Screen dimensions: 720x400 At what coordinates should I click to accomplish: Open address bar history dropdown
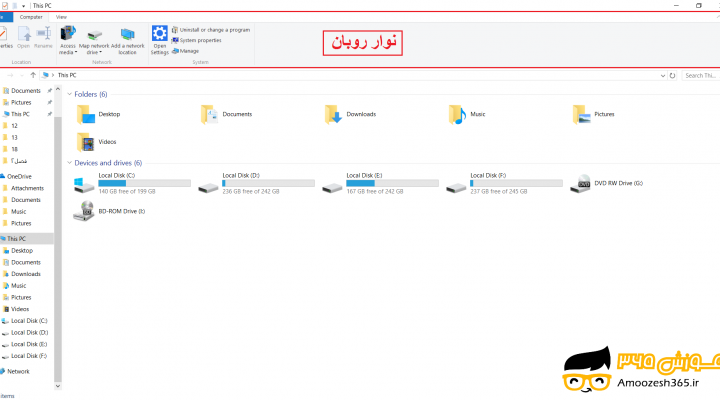(663, 76)
